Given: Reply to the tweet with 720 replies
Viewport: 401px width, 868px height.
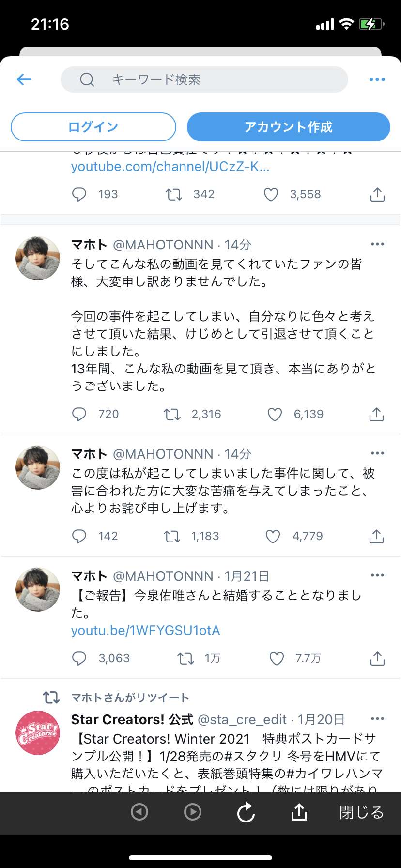Looking at the screenshot, I should 79,414.
